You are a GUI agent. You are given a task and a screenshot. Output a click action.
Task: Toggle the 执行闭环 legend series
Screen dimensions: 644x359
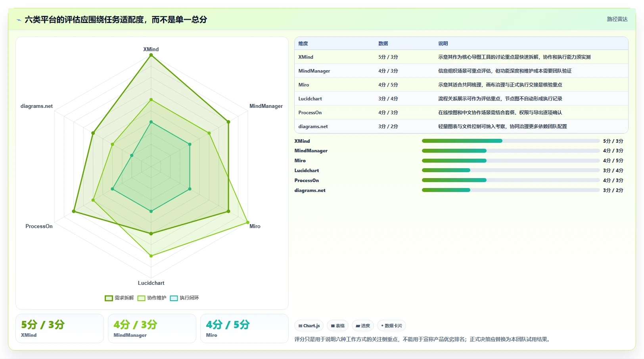[184, 298]
